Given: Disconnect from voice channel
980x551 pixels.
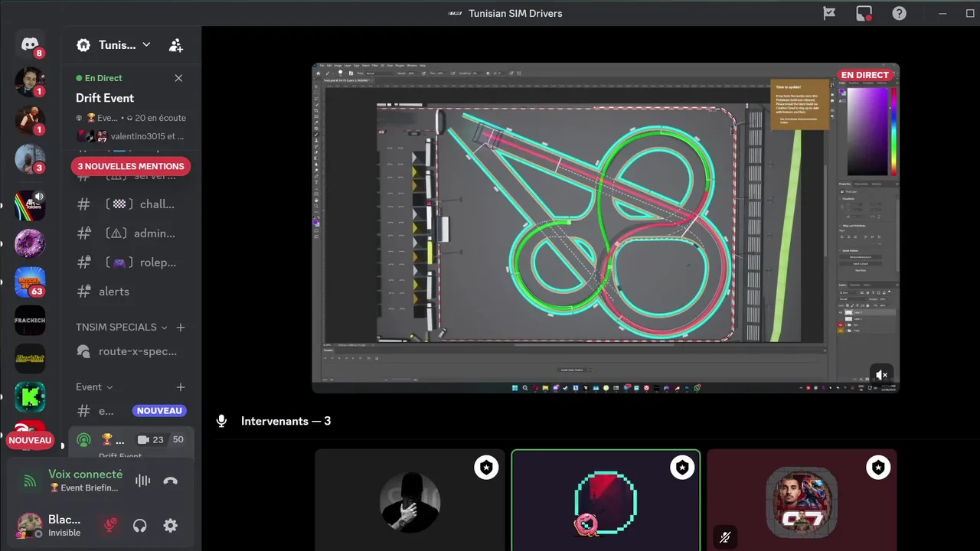Looking at the screenshot, I should tap(171, 481).
